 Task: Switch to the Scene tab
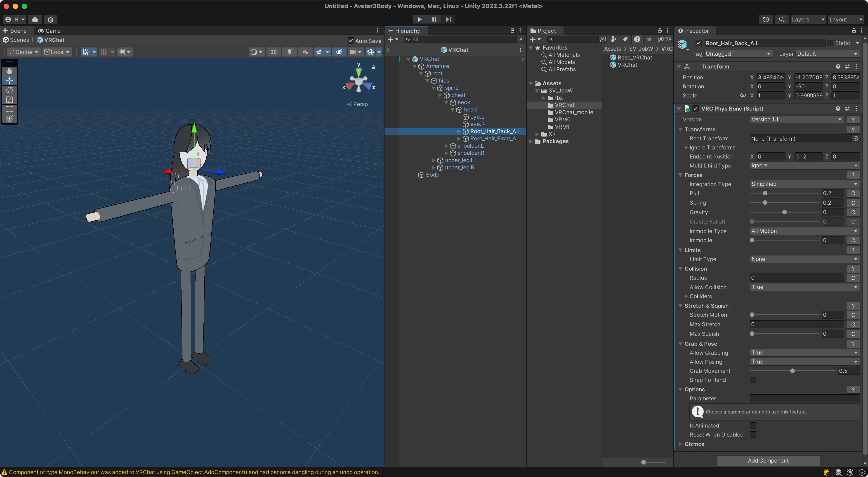15,31
